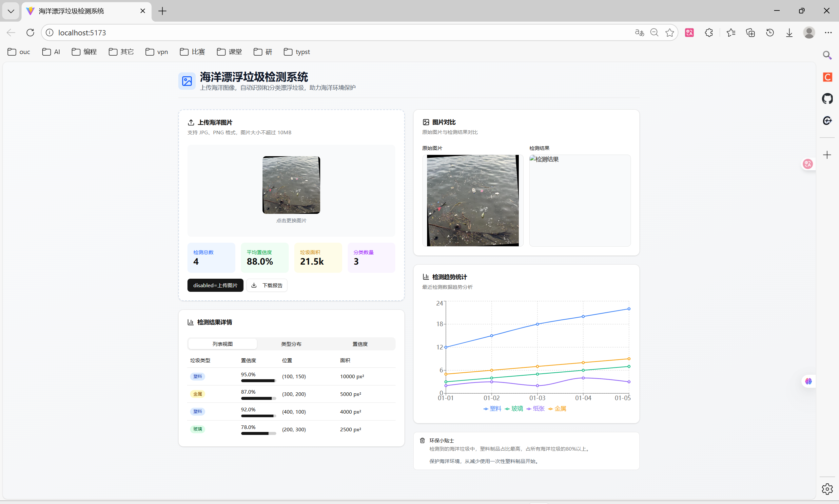Click the refresh page icon
Screen dimensions: 839x504
click(x=30, y=33)
